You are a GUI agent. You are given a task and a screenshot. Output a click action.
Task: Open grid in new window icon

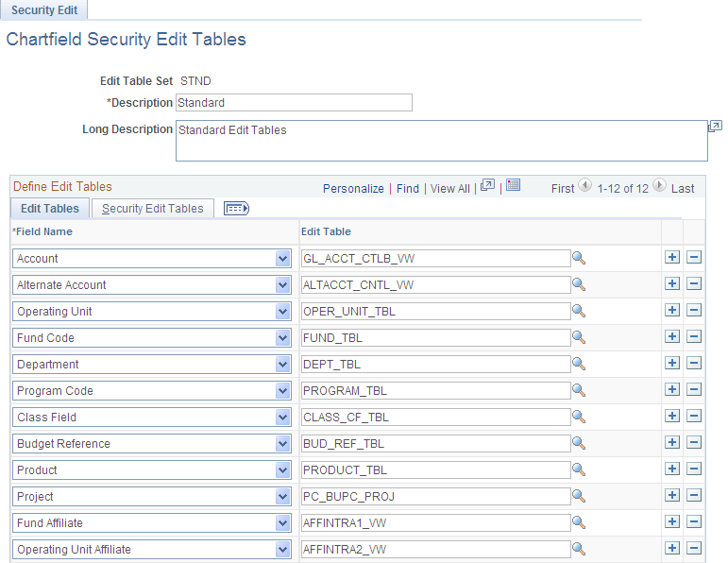[x=487, y=185]
